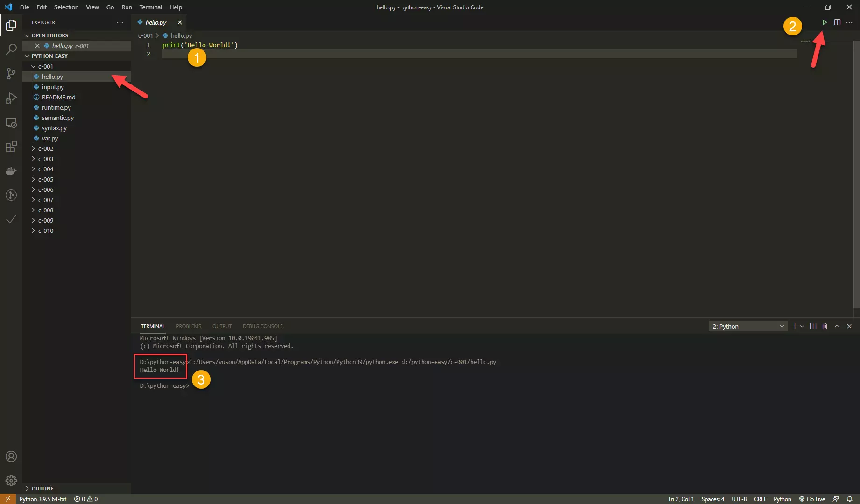860x504 pixels.
Task: Open the Source Control view
Action: [11, 73]
